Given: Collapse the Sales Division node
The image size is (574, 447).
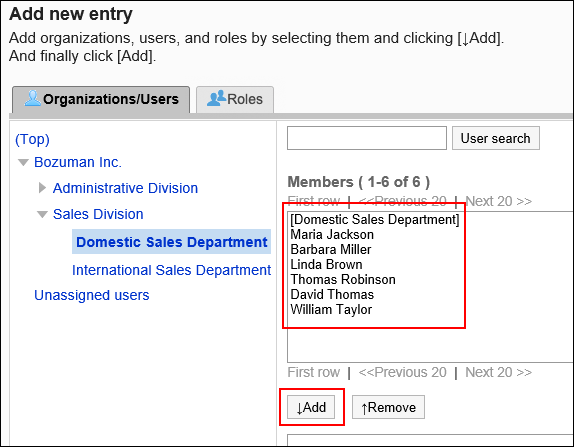Looking at the screenshot, I should coord(42,214).
